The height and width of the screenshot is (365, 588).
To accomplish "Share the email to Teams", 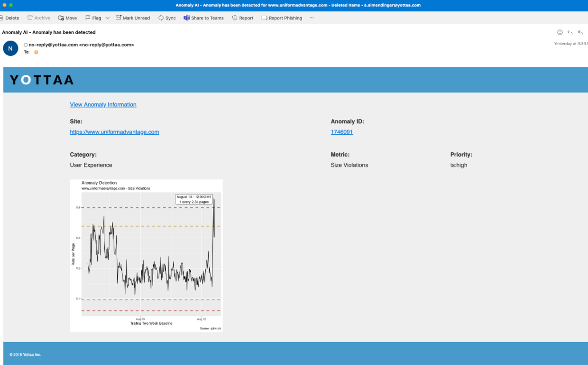I will tap(203, 18).
